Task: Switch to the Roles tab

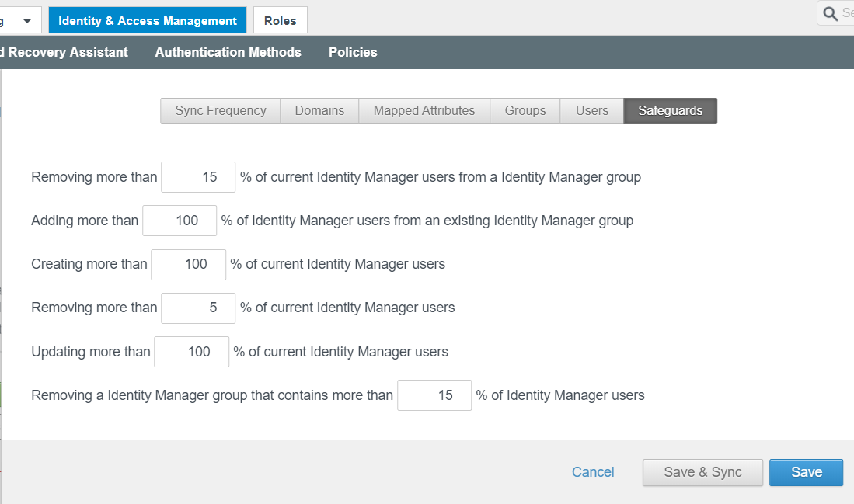Action: [x=280, y=21]
